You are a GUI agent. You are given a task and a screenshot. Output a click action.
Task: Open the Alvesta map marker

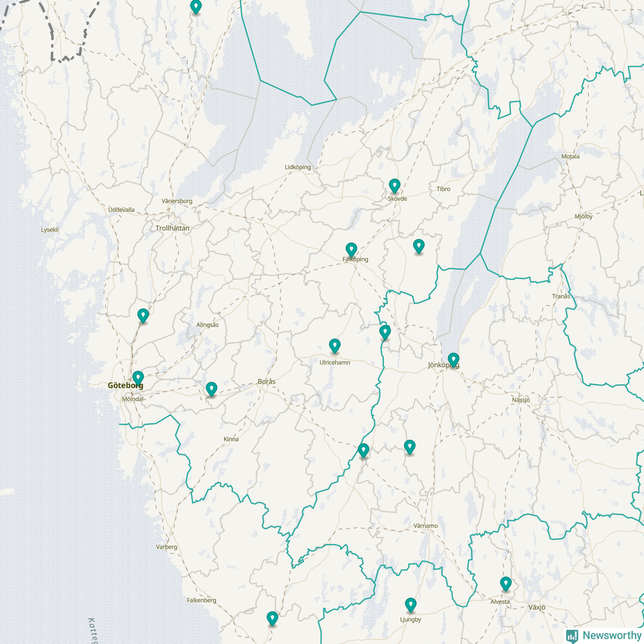tap(506, 584)
